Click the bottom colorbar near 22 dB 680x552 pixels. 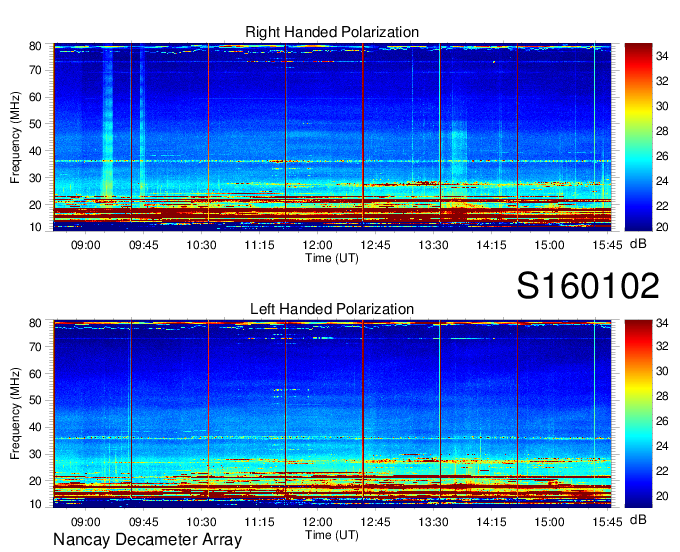pyautogui.click(x=638, y=471)
